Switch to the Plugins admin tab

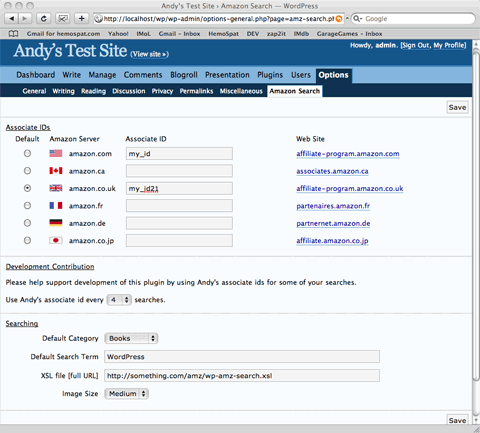(x=270, y=75)
